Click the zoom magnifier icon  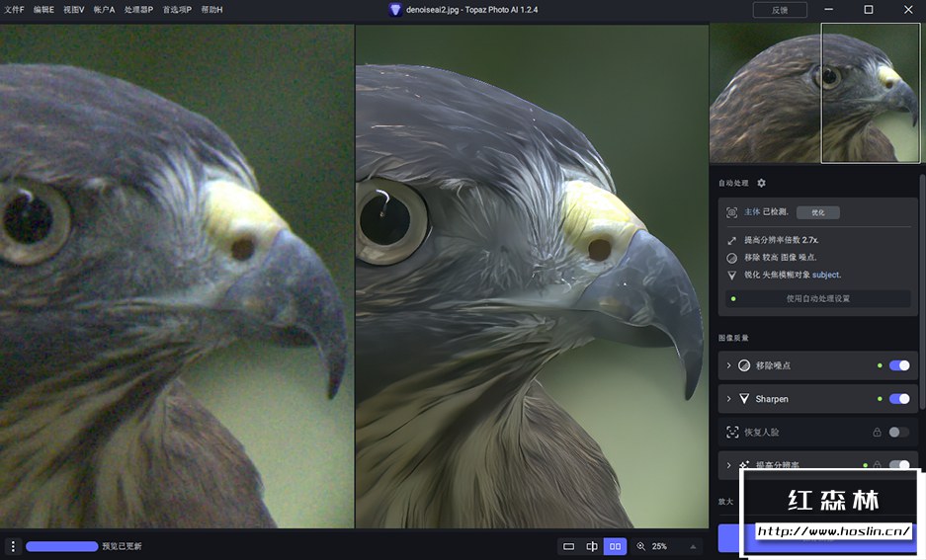coord(640,546)
